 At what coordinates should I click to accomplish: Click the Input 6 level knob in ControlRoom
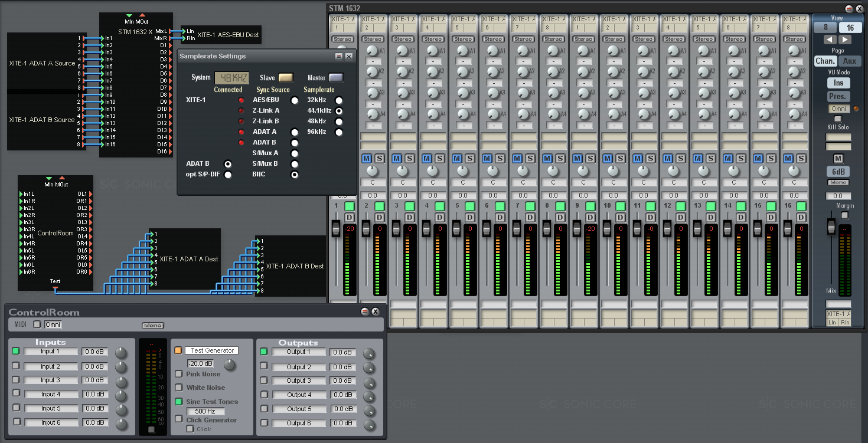[x=121, y=424]
